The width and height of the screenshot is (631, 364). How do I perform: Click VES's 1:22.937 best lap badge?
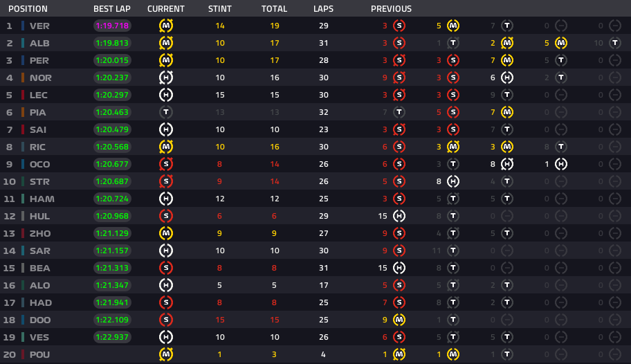coord(112,338)
